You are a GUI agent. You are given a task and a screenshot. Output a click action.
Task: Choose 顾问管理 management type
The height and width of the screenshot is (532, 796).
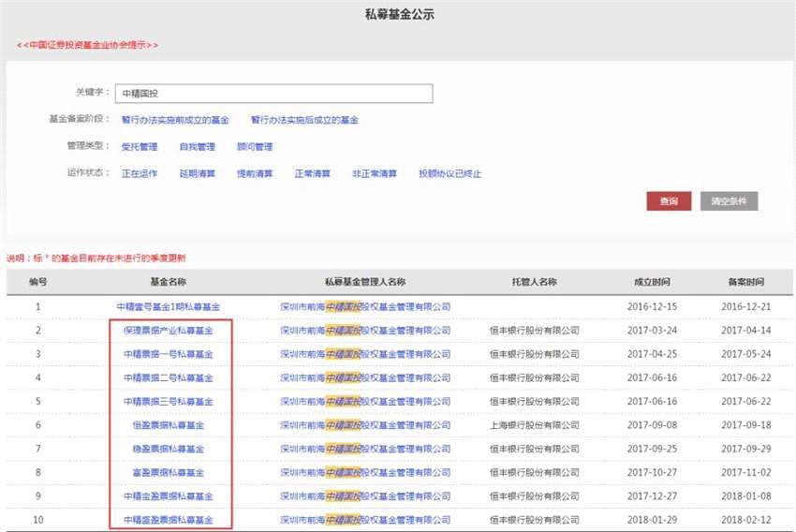coord(255,147)
